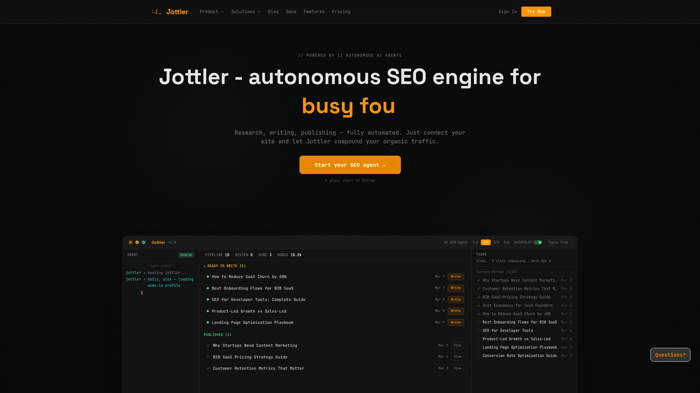This screenshot has height=393, width=700.
Task: Click checkmark beside B2B SaaS Pricing Strategy Guide
Action: coord(208,357)
